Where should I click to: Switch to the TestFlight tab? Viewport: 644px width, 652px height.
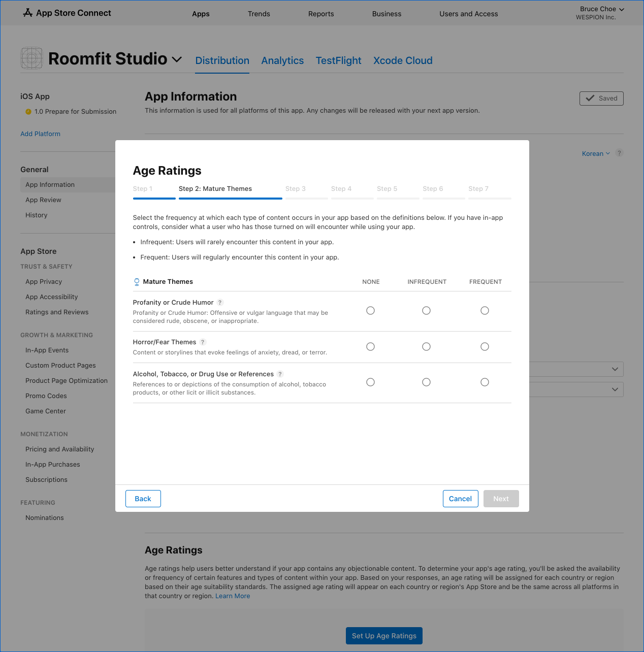(338, 60)
